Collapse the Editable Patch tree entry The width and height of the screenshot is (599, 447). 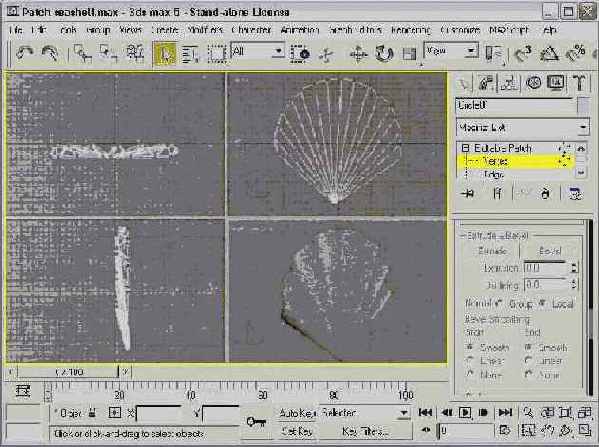coord(465,148)
